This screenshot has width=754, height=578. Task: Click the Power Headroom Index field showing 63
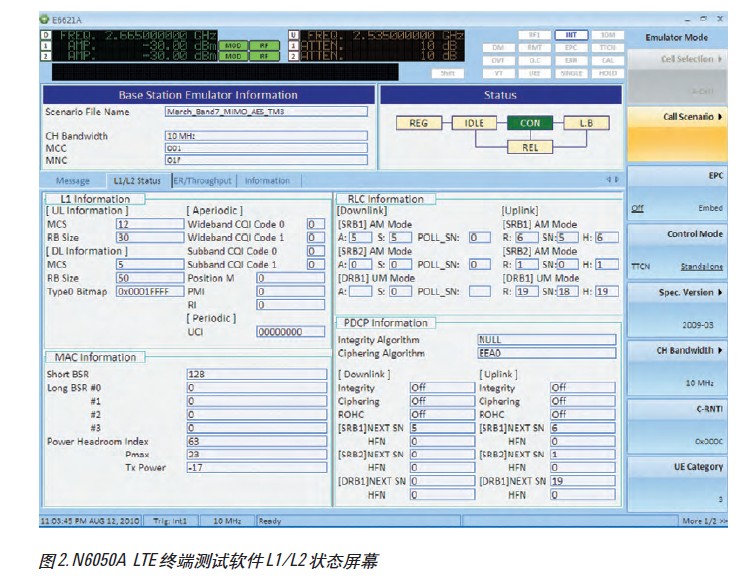click(x=257, y=441)
